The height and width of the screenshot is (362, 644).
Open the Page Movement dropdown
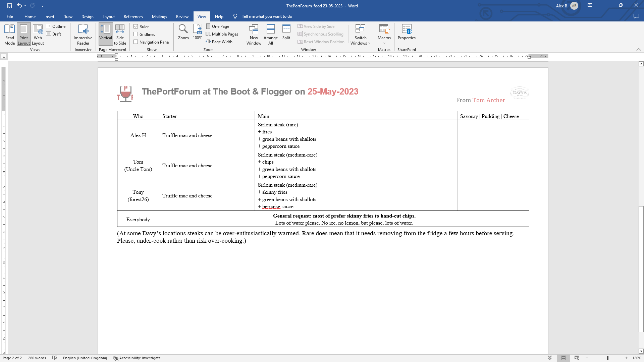112,49
